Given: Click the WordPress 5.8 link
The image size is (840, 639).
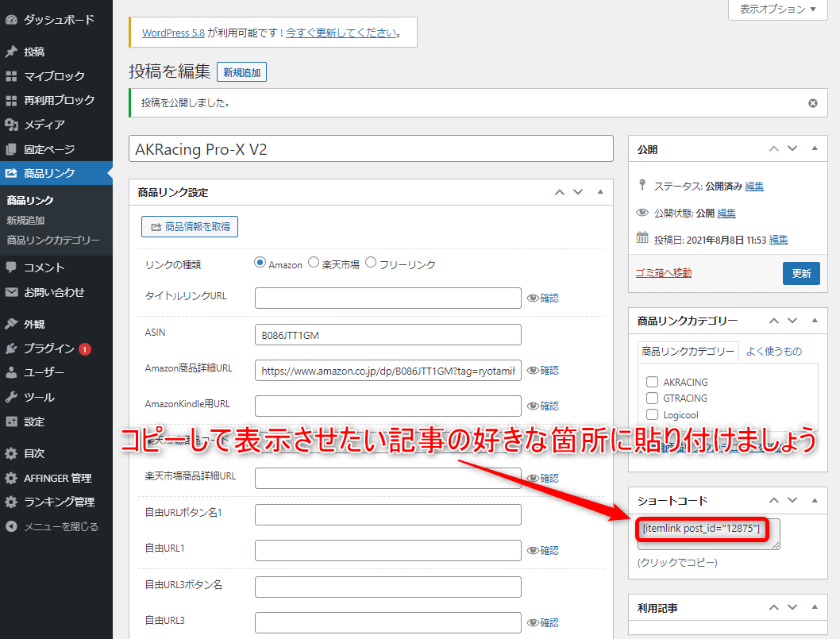Looking at the screenshot, I should pyautogui.click(x=174, y=33).
